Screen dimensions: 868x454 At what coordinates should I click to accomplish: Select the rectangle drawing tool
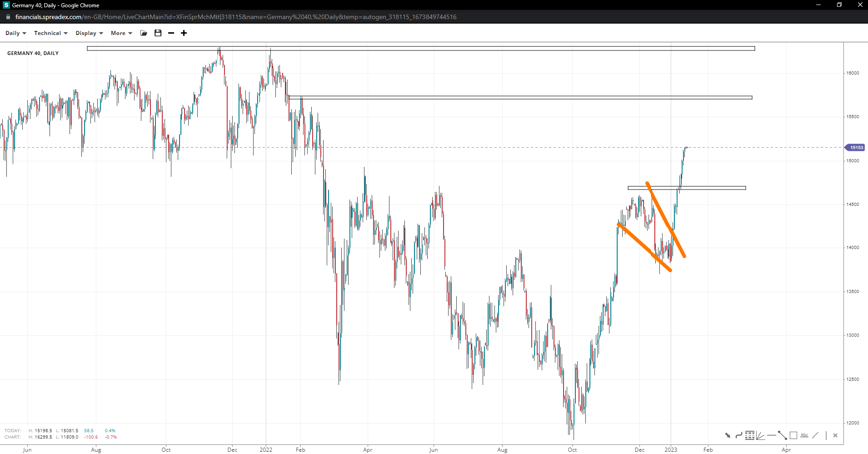[x=793, y=436]
